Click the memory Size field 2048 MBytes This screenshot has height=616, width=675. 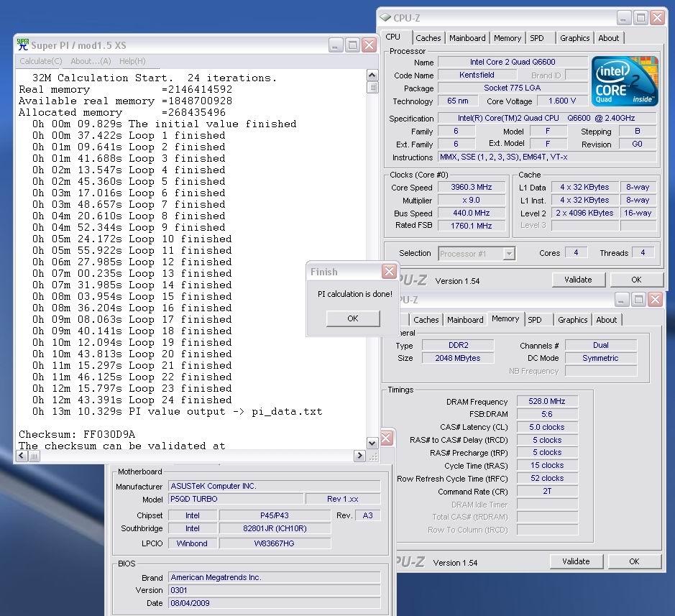[458, 358]
